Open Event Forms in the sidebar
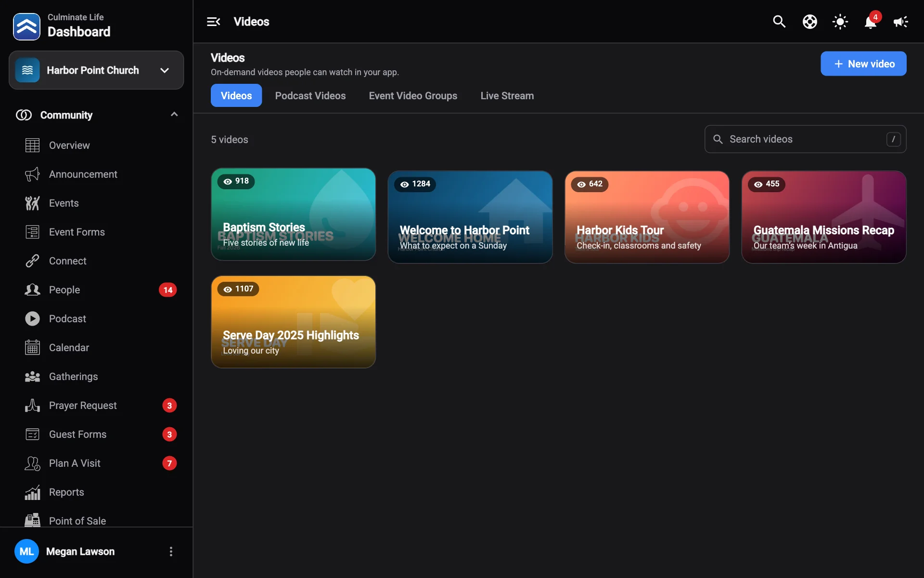The height and width of the screenshot is (578, 924). (x=96, y=232)
